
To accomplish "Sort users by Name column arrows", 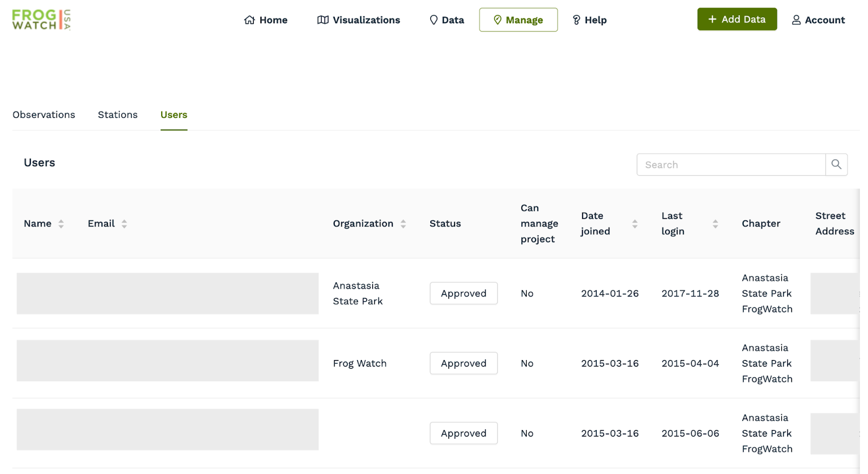I will tap(61, 224).
